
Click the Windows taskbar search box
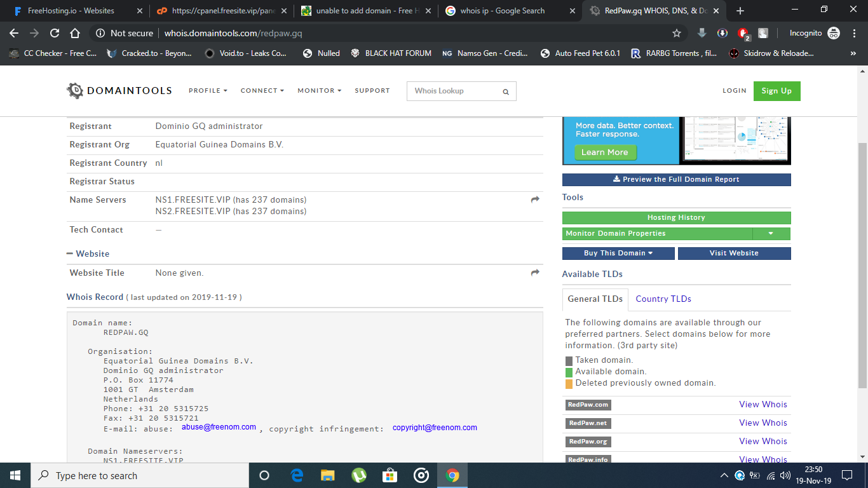click(140, 475)
